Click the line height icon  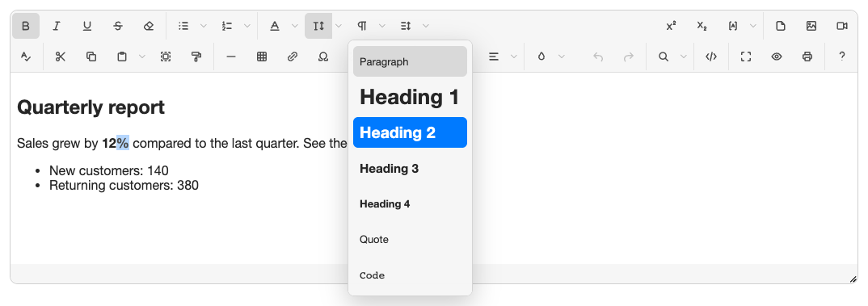(406, 26)
